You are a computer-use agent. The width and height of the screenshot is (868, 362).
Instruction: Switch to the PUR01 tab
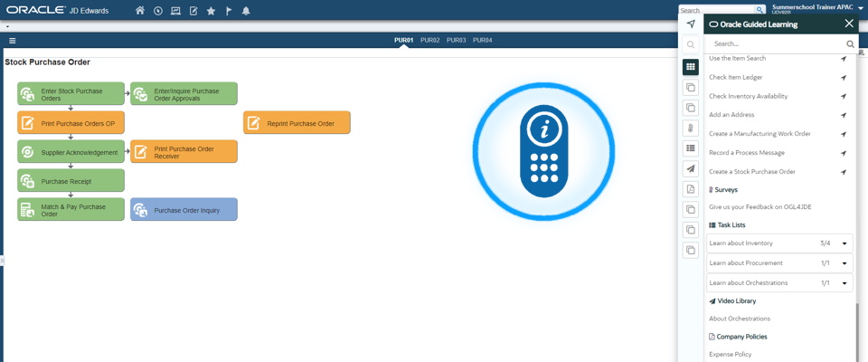point(403,41)
